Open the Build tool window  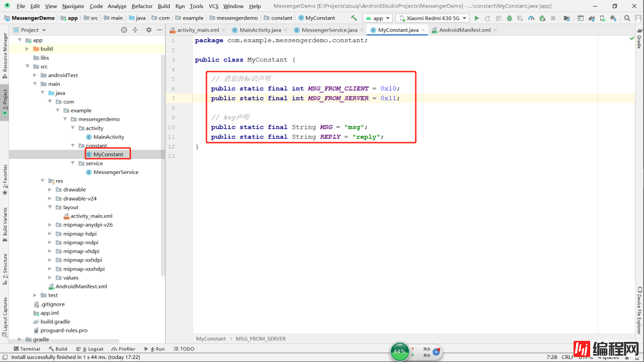coord(58,349)
